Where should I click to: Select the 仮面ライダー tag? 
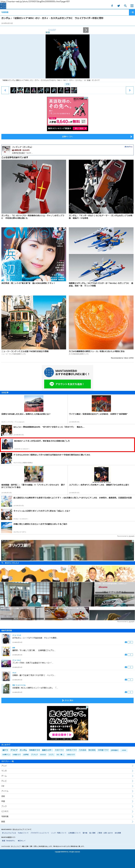[47, 750]
